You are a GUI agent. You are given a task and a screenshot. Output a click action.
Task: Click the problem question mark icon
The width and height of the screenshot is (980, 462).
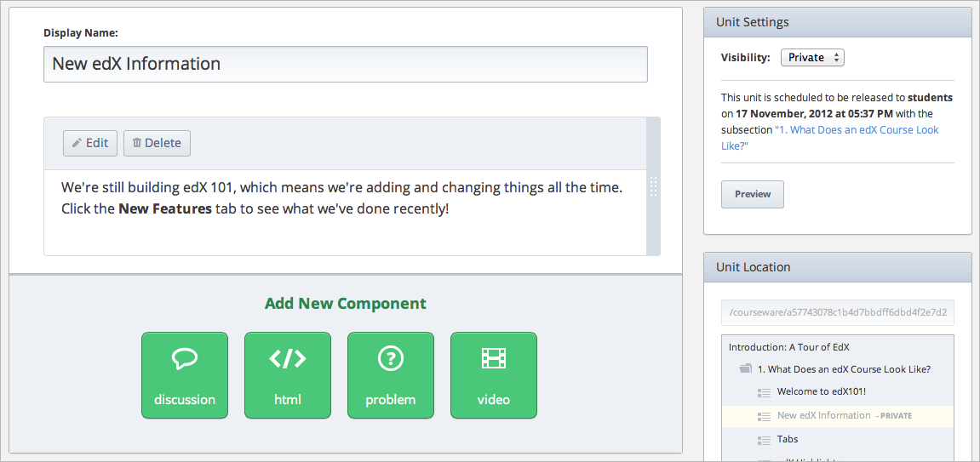click(x=391, y=359)
